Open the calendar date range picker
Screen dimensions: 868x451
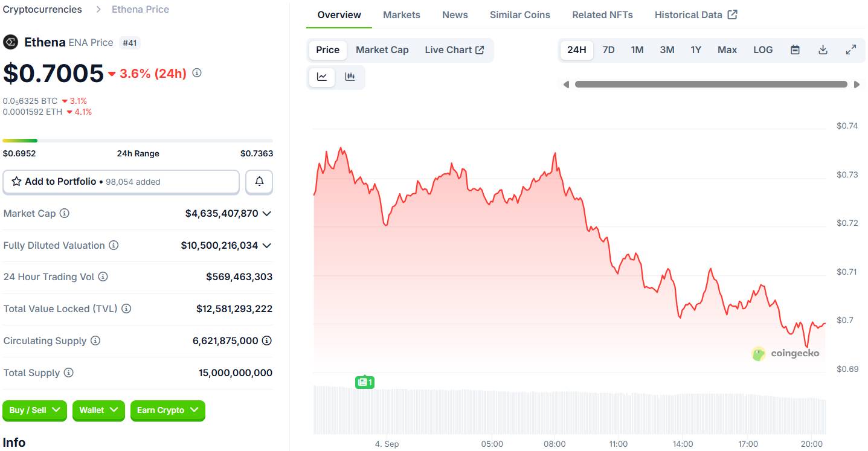coord(795,50)
